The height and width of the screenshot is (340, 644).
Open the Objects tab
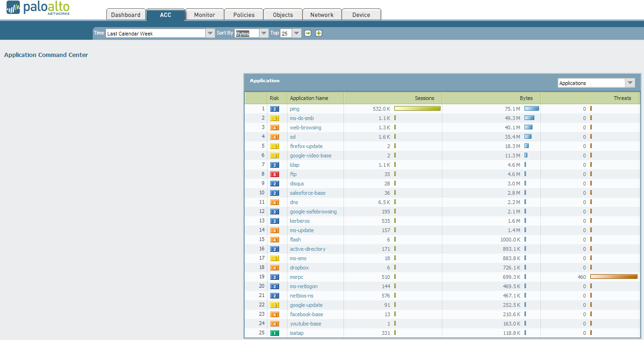coord(283,14)
